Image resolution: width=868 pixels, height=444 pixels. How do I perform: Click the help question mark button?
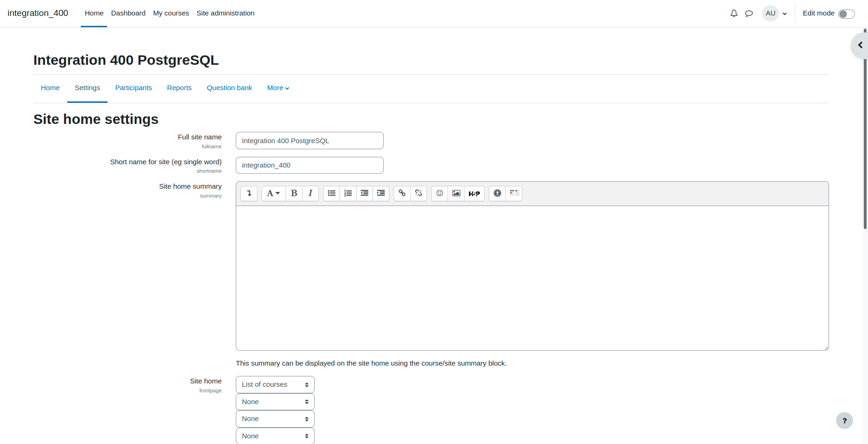(x=845, y=421)
